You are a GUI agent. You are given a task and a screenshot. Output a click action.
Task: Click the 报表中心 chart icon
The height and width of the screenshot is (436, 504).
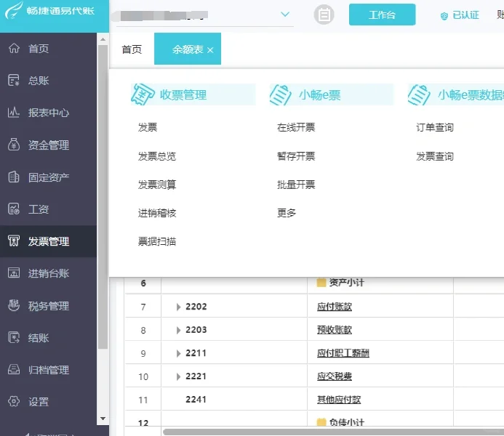14,113
